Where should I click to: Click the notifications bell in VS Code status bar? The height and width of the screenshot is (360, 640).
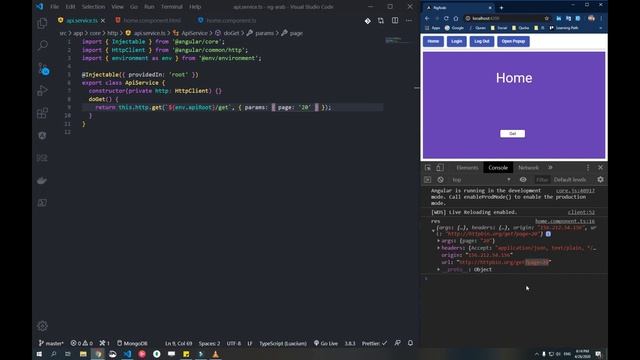pyautogui.click(x=410, y=343)
